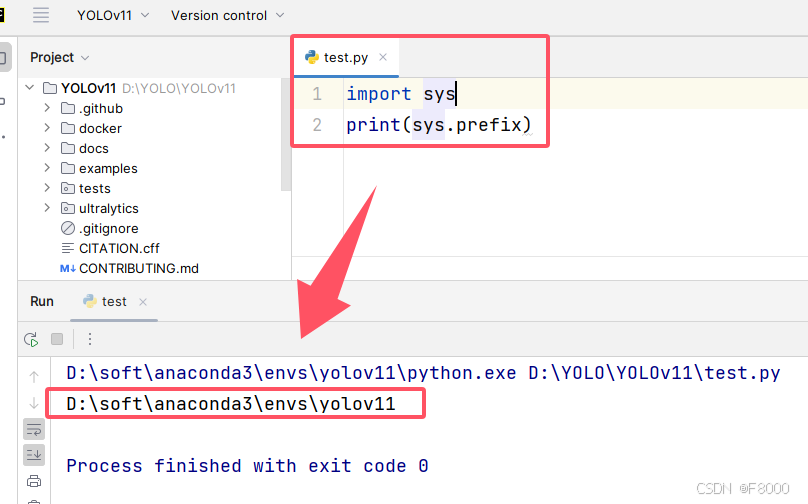Click the down the stack trace arrow

click(x=34, y=403)
